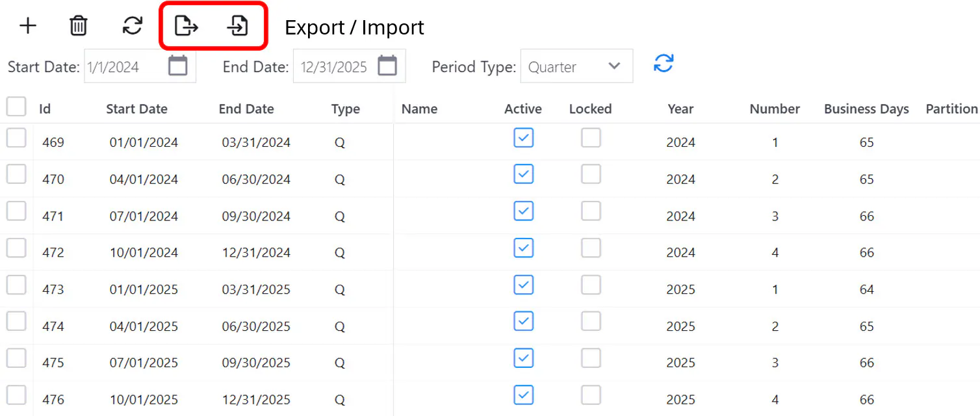The height and width of the screenshot is (416, 980).
Task: Uncheck Active for row 469
Action: (524, 138)
